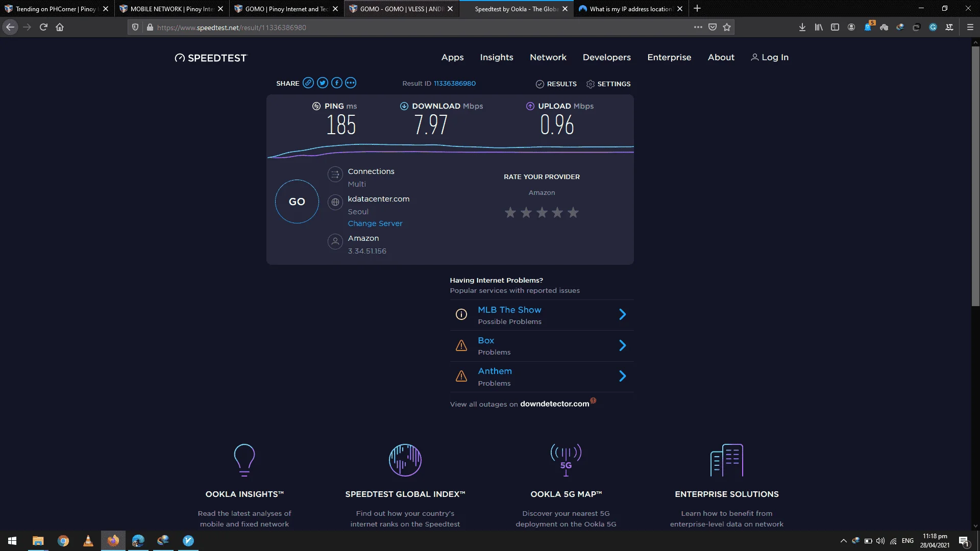Open the Apps menu
Screen dimensions: 980x551
click(x=452, y=57)
